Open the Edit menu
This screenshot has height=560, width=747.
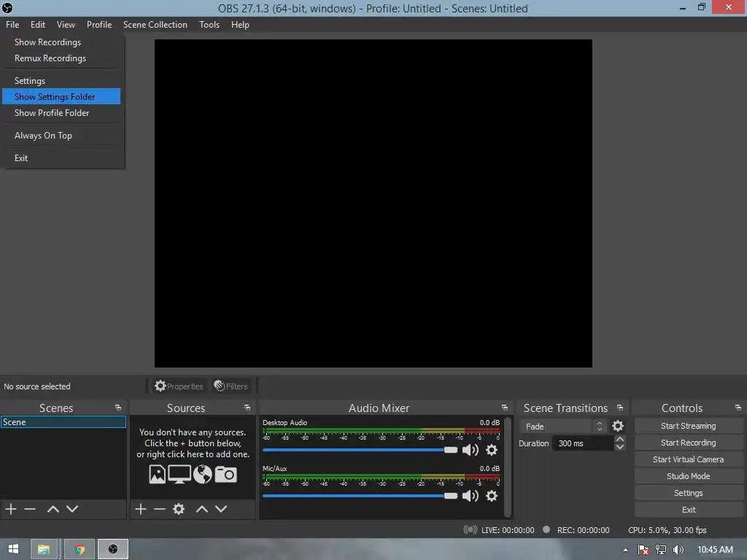pyautogui.click(x=38, y=25)
